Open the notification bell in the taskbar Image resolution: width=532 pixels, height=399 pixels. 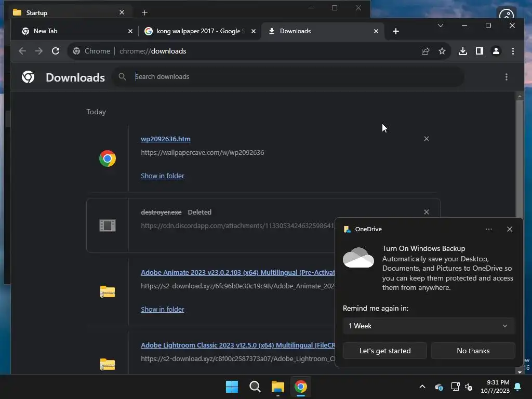pyautogui.click(x=518, y=387)
